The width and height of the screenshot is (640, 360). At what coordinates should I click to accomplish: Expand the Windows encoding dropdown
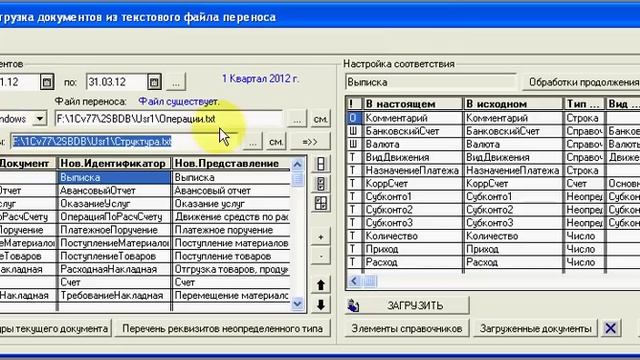click(40, 119)
